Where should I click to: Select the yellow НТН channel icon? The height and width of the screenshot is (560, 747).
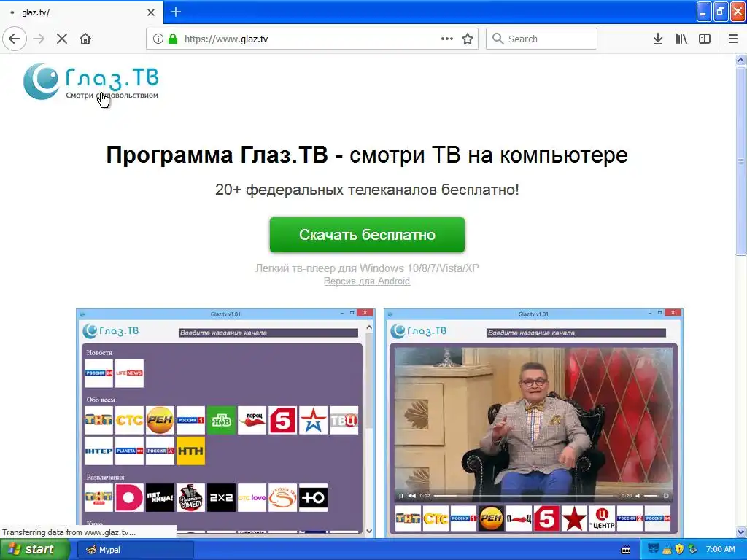click(x=190, y=451)
